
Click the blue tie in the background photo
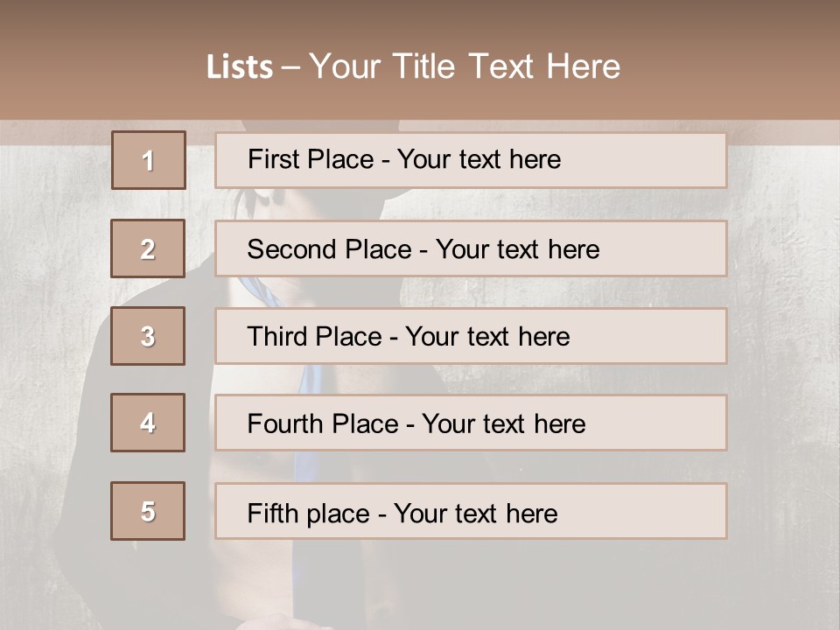click(308, 378)
